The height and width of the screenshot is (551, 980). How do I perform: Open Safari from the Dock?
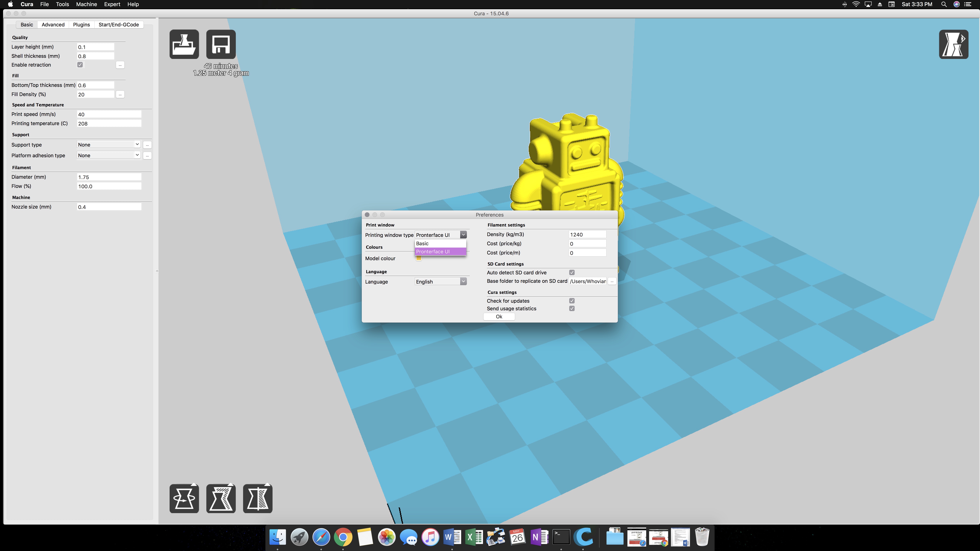[x=321, y=537]
